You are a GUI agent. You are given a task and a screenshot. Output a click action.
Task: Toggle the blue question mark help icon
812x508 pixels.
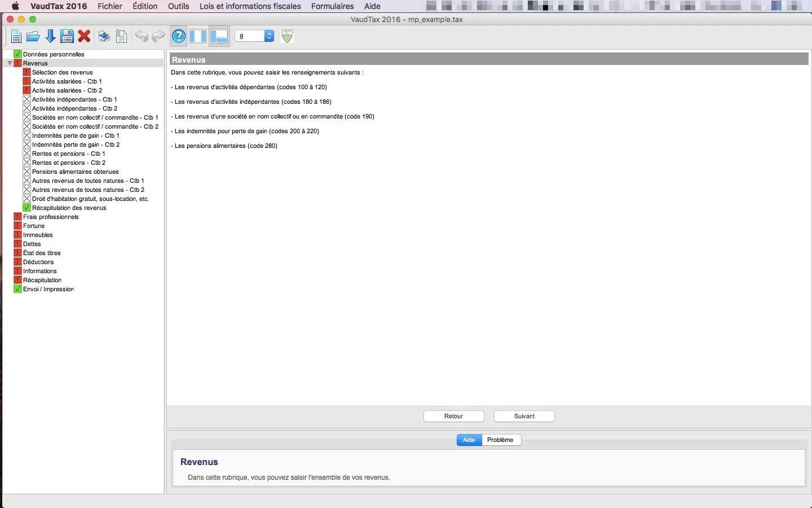point(179,37)
